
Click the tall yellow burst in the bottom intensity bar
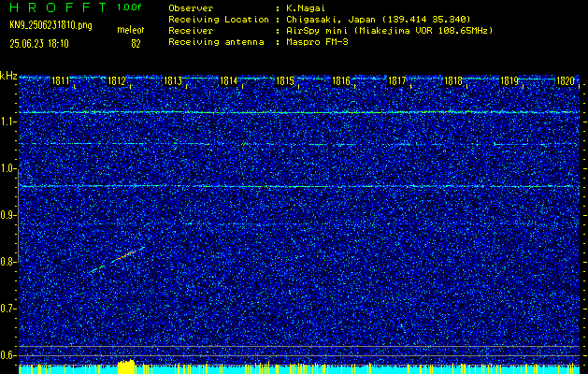point(126,367)
